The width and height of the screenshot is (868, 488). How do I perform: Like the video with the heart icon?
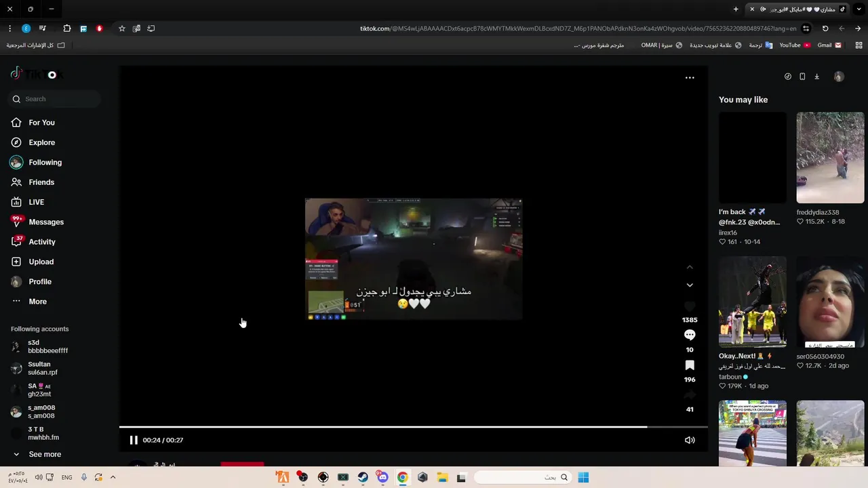[690, 306]
